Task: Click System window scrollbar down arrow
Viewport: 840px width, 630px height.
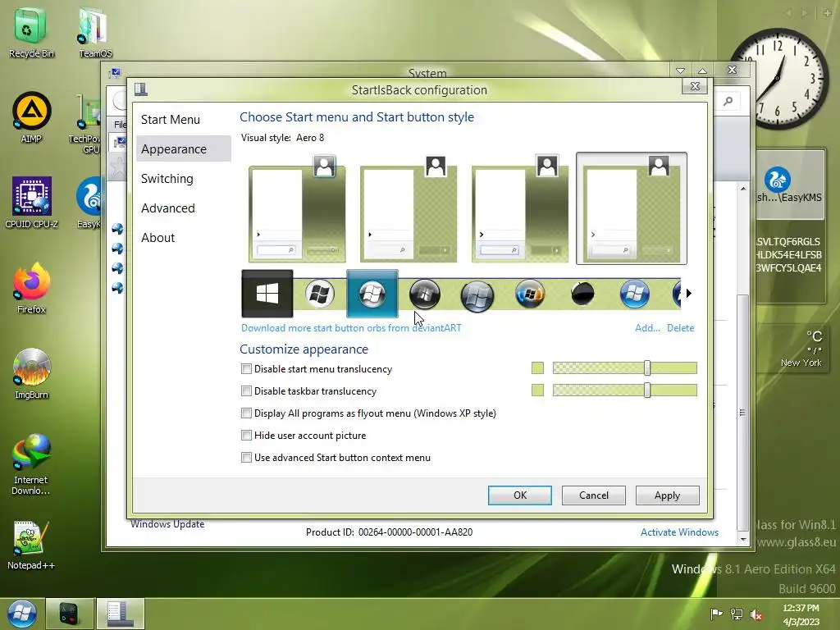Action: 743,539
